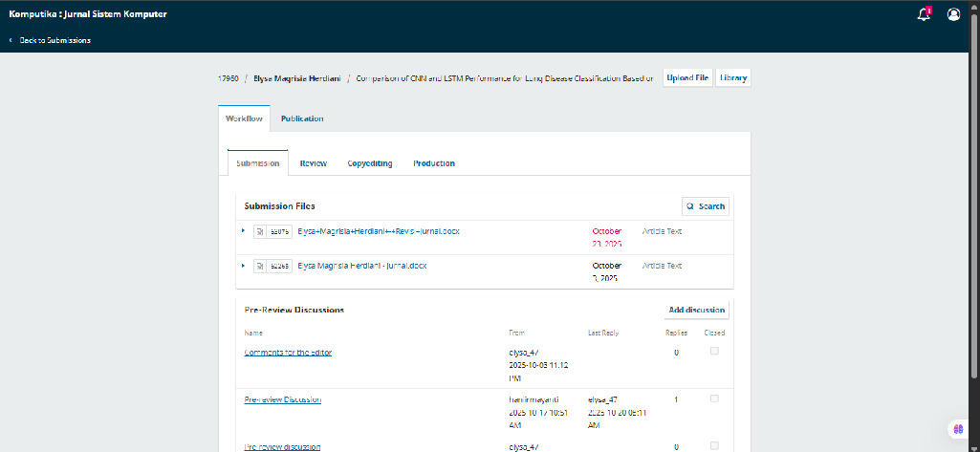Screen dimensions: 980x452
Task: Click the author name Elysa Magrisia Herdiani in breadcrumb
Action: (297, 78)
